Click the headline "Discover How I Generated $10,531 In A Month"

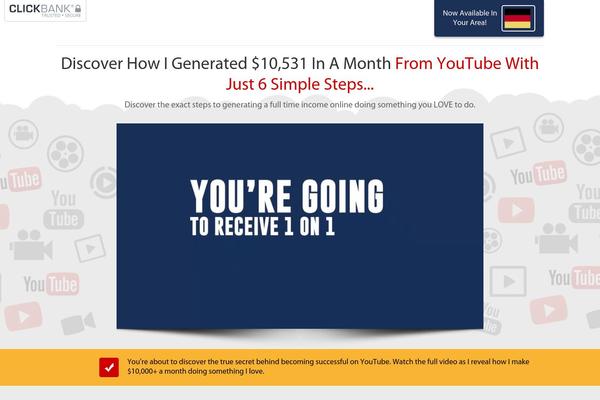[226, 64]
